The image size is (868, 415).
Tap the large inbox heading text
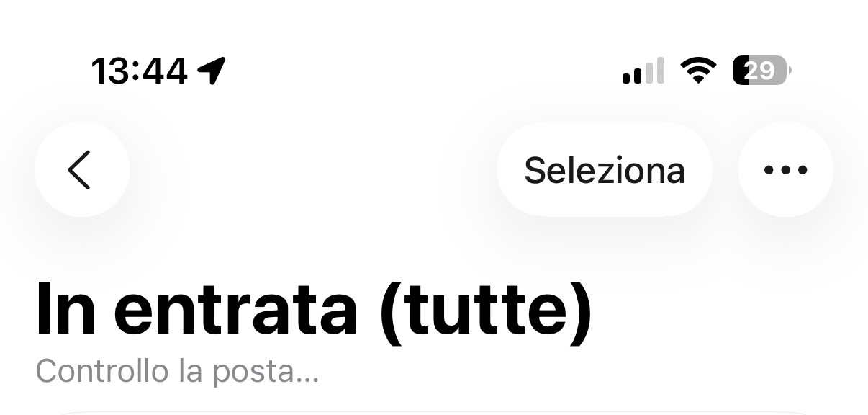pyautogui.click(x=314, y=308)
